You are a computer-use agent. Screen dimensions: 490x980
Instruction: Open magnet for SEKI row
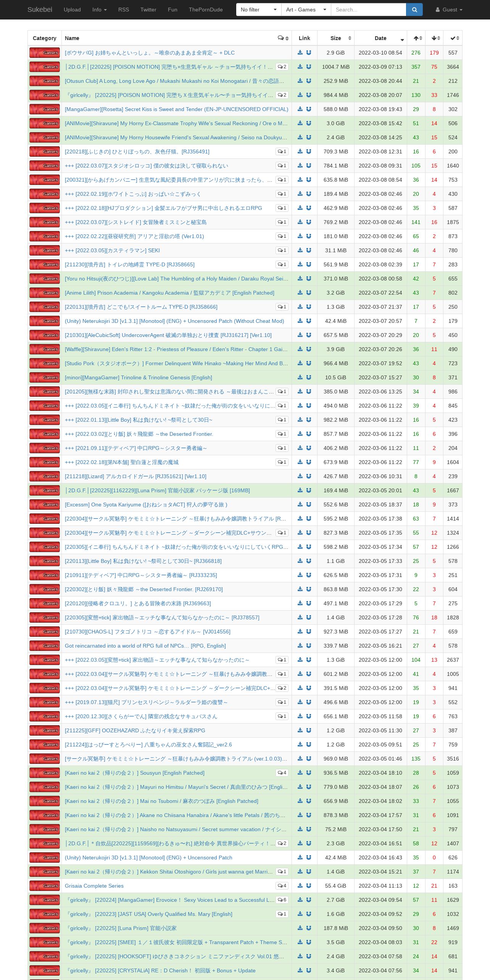click(309, 250)
